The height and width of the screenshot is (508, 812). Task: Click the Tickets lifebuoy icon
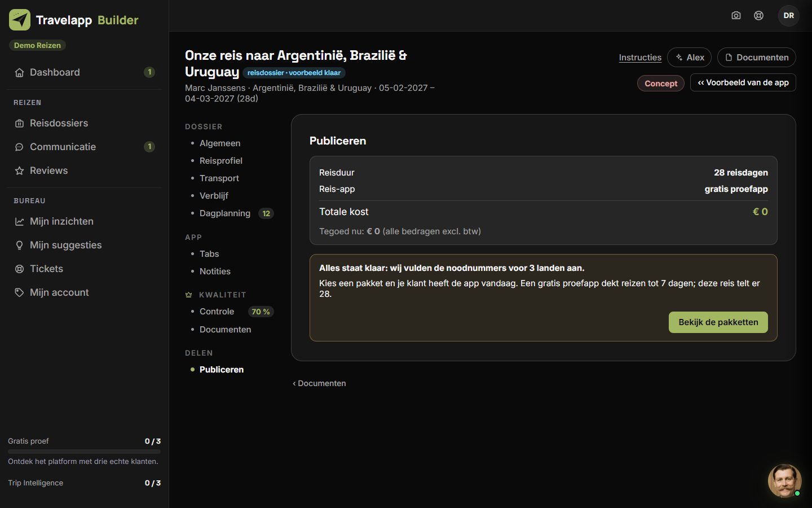(x=19, y=269)
